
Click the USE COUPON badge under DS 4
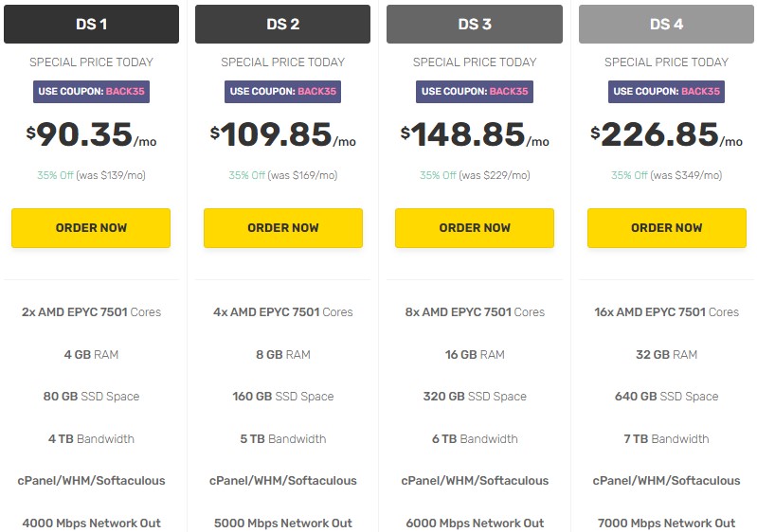pos(666,92)
